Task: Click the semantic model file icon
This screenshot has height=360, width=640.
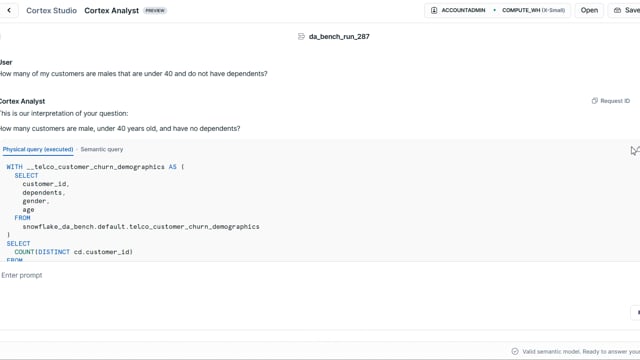Action: click(x=301, y=36)
